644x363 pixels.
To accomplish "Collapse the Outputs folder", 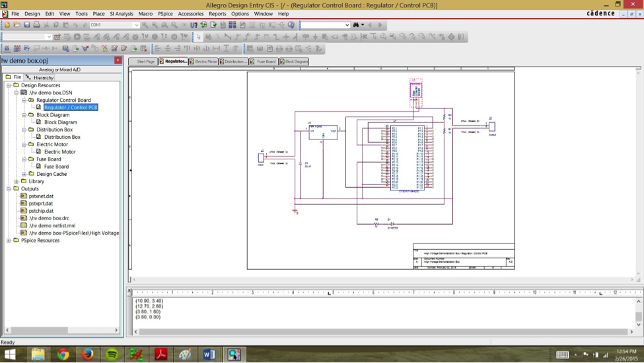I will click(x=9, y=188).
